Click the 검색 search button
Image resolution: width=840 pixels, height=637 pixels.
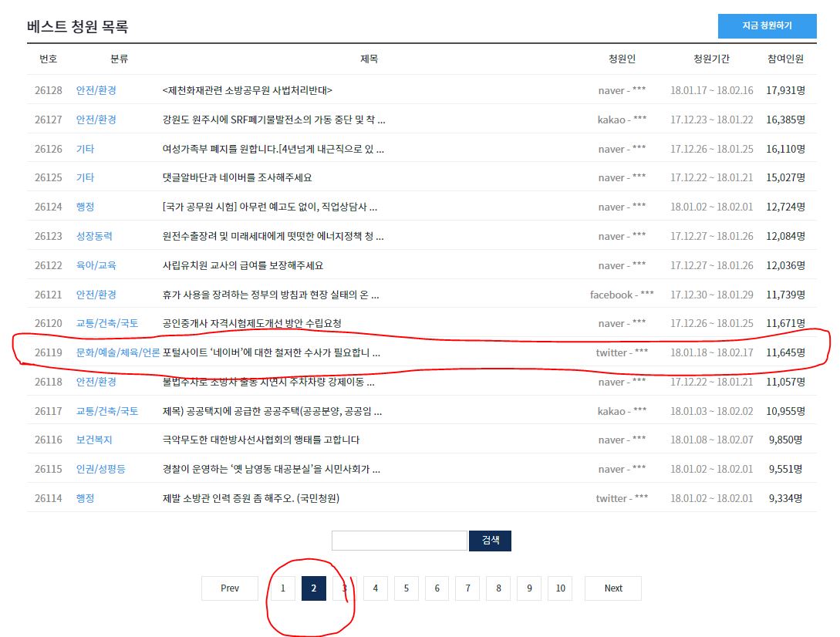coord(490,540)
